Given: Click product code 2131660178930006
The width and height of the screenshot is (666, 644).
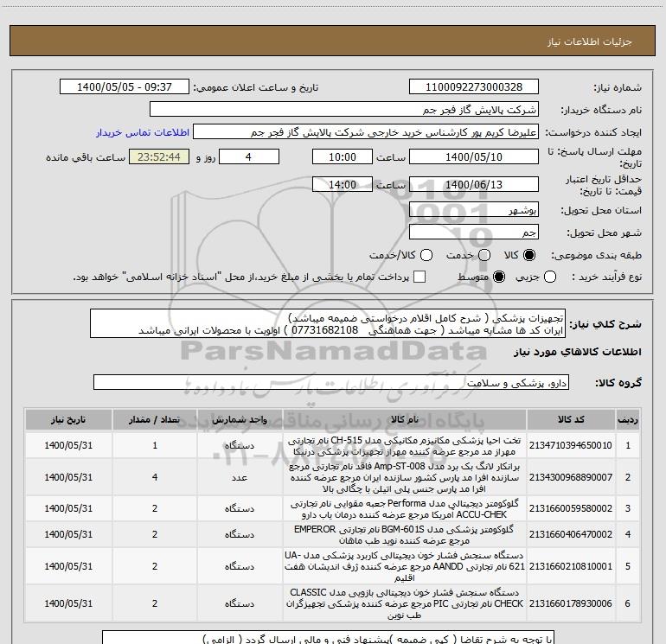Looking at the screenshot, I should pyautogui.click(x=571, y=603).
